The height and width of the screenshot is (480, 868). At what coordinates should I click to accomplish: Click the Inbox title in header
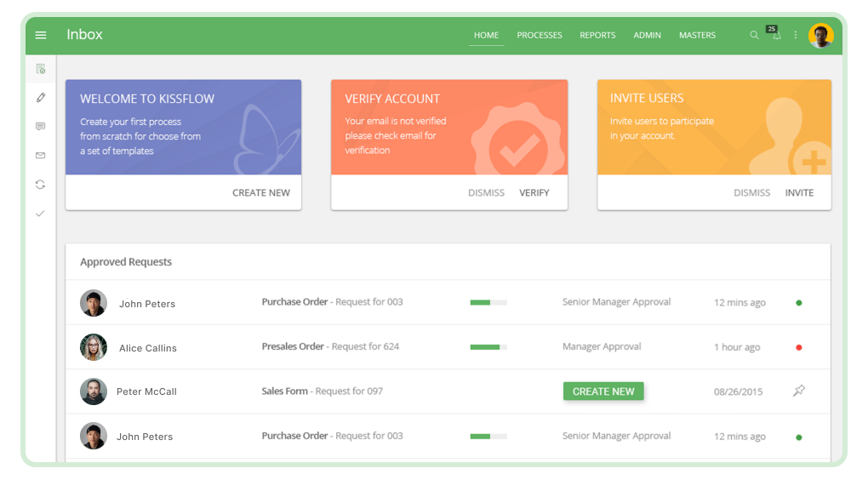pyautogui.click(x=85, y=34)
